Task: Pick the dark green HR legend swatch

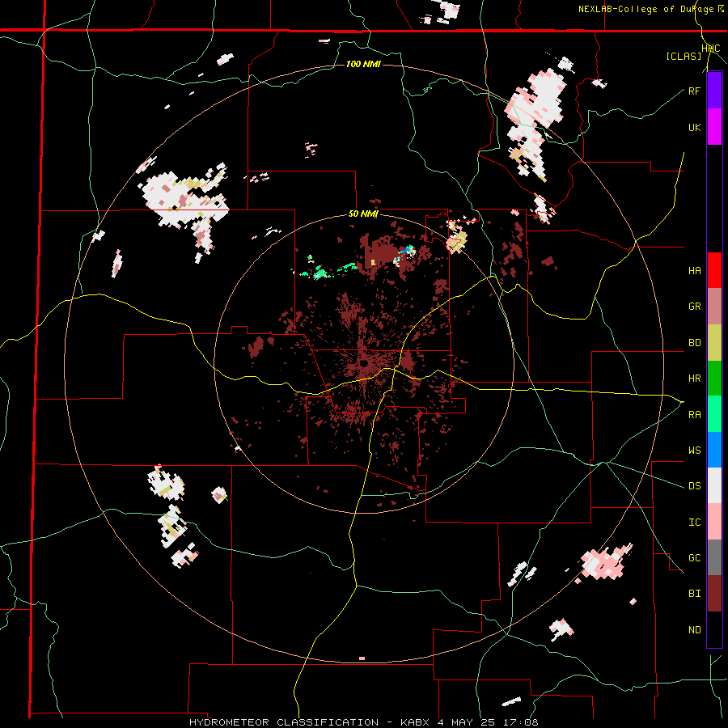Action: click(714, 379)
